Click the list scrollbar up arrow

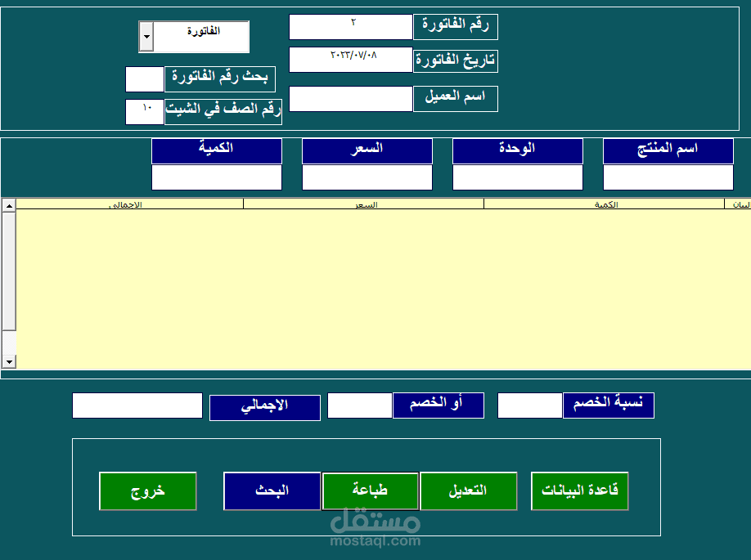[9, 205]
